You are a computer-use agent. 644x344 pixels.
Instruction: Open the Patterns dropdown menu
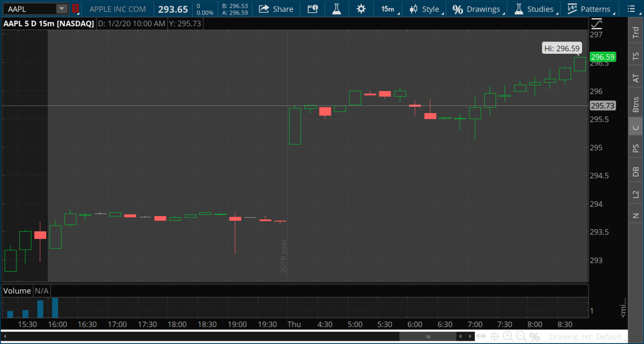pyautogui.click(x=591, y=9)
